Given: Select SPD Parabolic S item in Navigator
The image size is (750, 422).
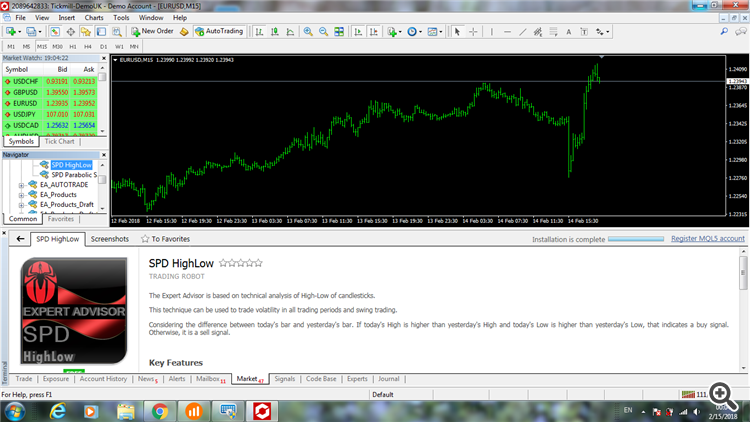Looking at the screenshot, I should click(74, 175).
